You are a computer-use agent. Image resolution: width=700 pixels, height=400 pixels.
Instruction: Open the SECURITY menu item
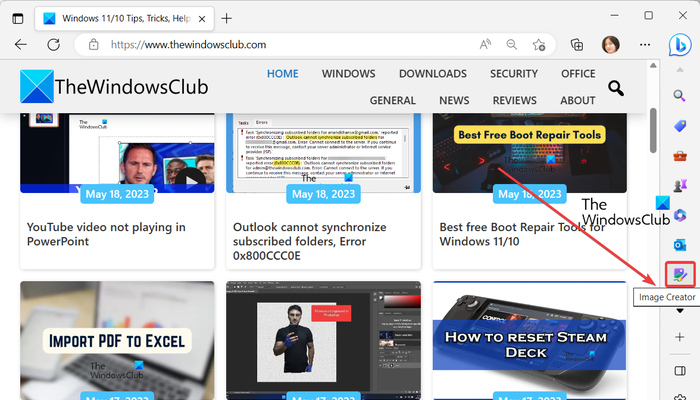514,74
